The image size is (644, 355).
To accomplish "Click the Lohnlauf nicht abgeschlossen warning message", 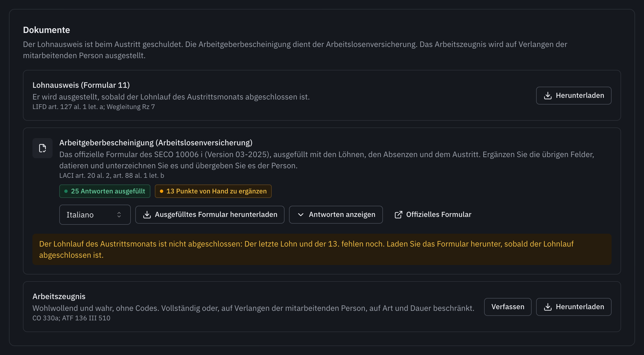I will pyautogui.click(x=322, y=249).
